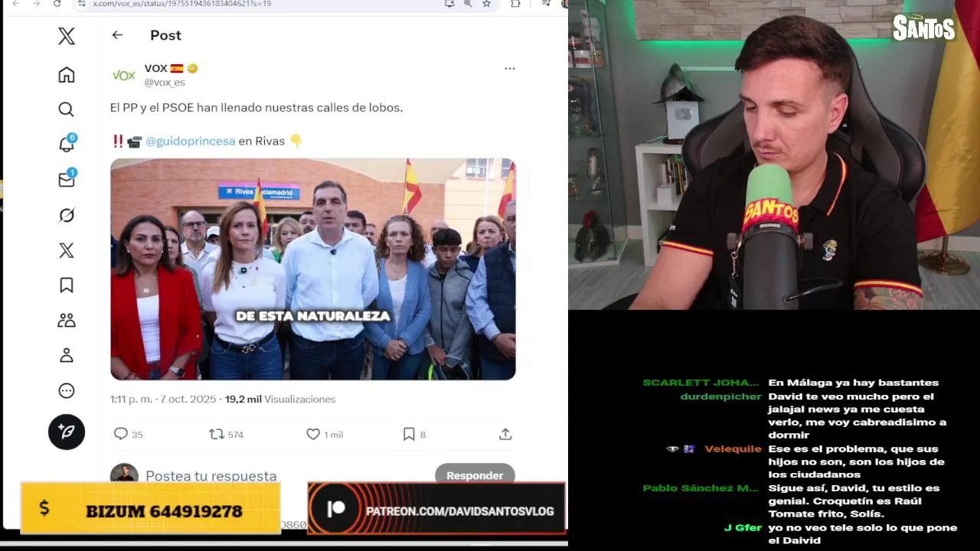Open more options circle in sidebar
This screenshot has height=551, width=980.
click(67, 391)
